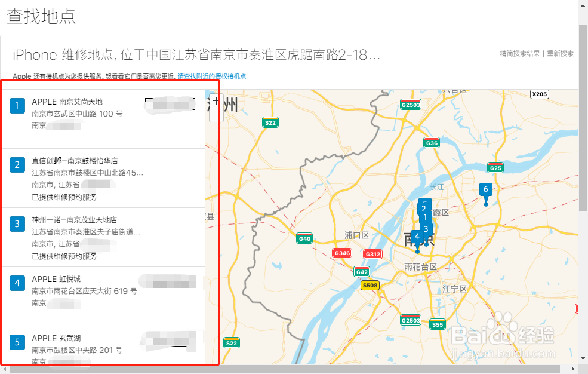Click the number 1 badge for APPLE 南京艾尚天地
Image resolution: width=588 pixels, height=374 pixels.
click(17, 106)
